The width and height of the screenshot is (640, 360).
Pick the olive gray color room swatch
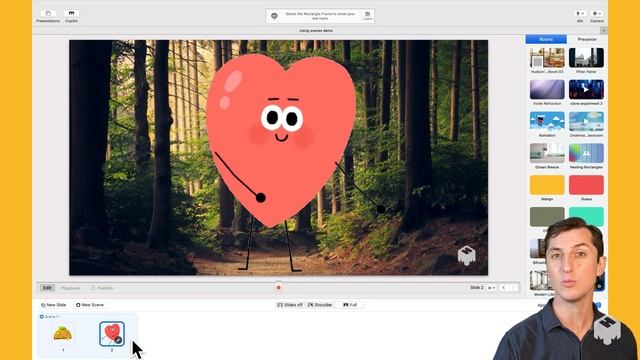(x=547, y=217)
